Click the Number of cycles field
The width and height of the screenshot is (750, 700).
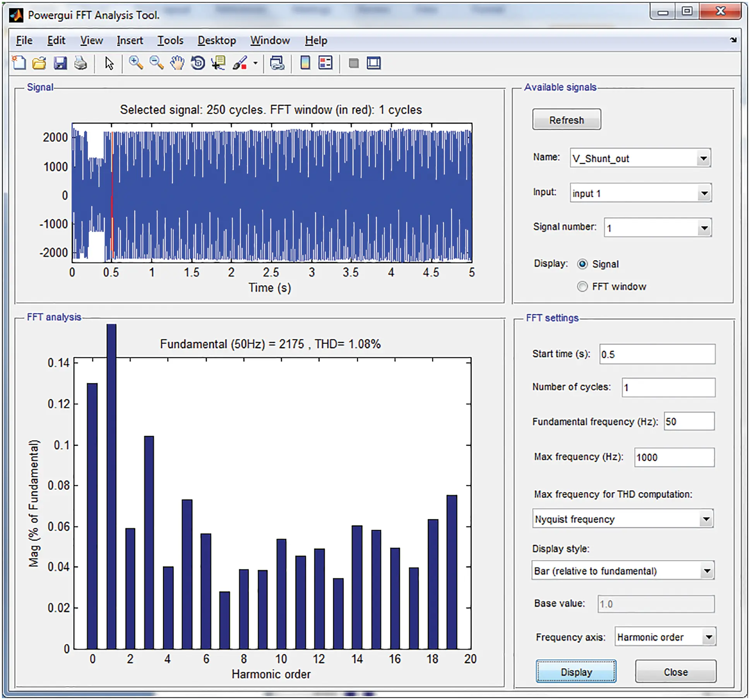tap(668, 388)
